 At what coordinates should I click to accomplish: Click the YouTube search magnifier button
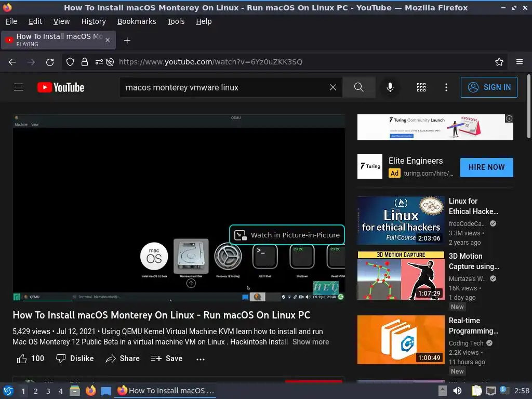[359, 87]
